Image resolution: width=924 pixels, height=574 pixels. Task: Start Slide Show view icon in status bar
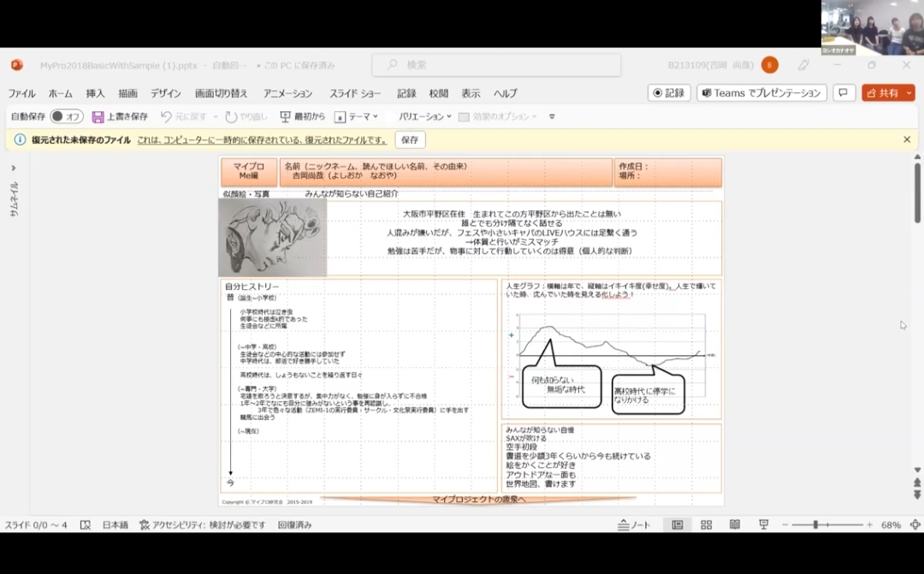coord(763,524)
